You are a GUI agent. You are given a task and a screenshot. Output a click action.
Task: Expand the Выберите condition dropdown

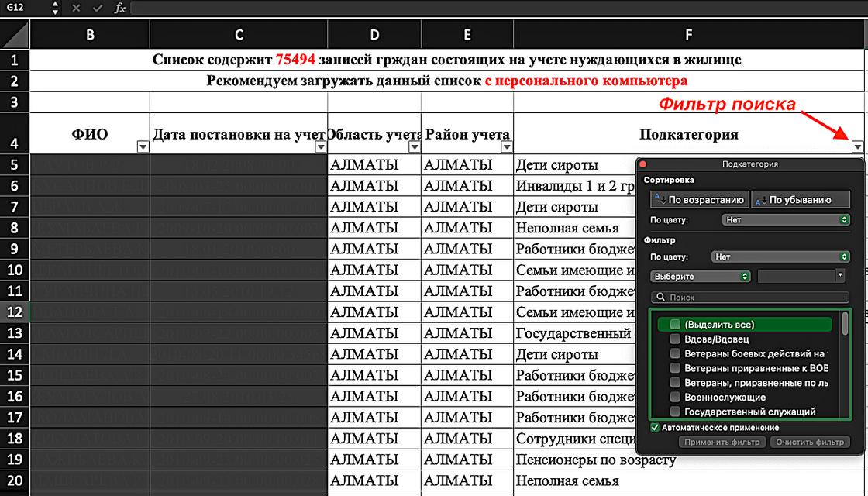[x=701, y=276]
